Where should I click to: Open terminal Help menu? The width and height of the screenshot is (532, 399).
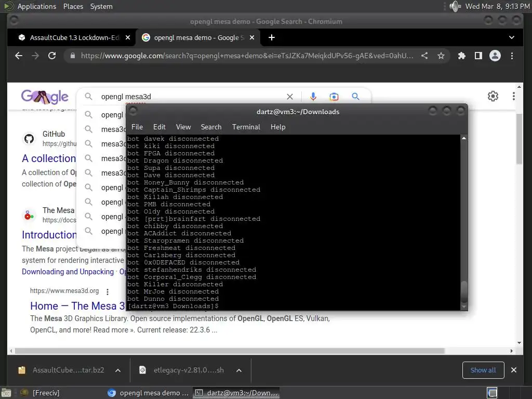(278, 127)
